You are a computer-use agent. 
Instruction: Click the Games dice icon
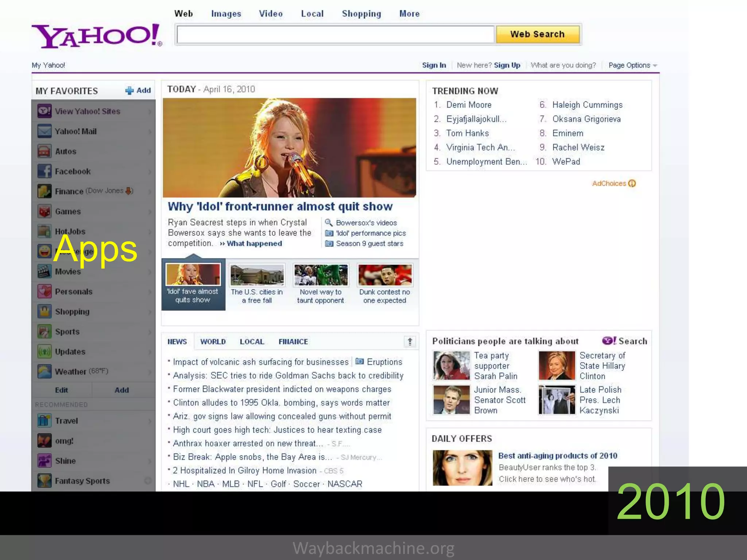[44, 211]
